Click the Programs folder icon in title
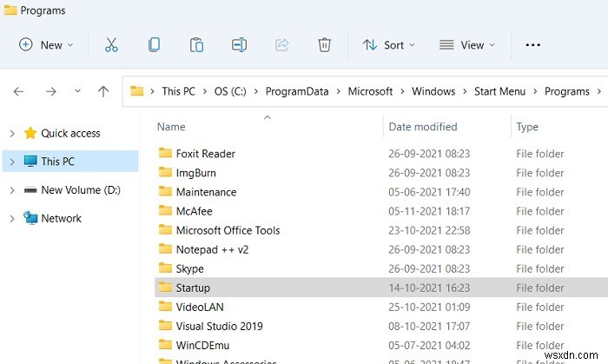Screen dimensions: 608x364 [10, 10]
